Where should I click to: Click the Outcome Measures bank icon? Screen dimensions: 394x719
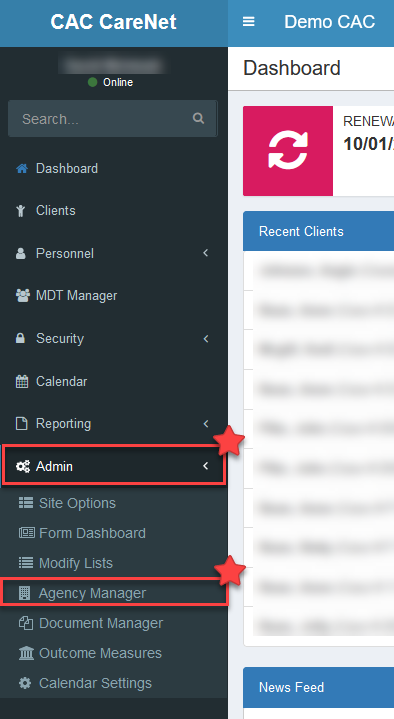point(26,653)
